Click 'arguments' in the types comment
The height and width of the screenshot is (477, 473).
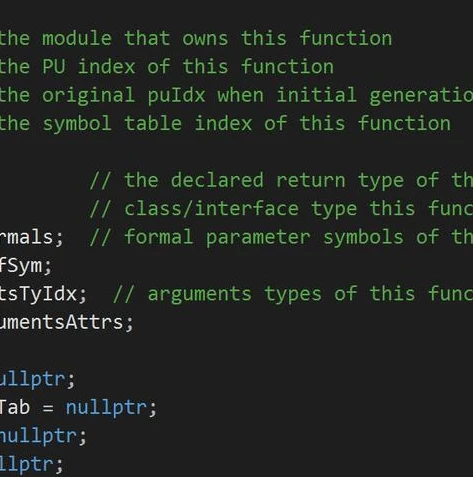(199, 295)
